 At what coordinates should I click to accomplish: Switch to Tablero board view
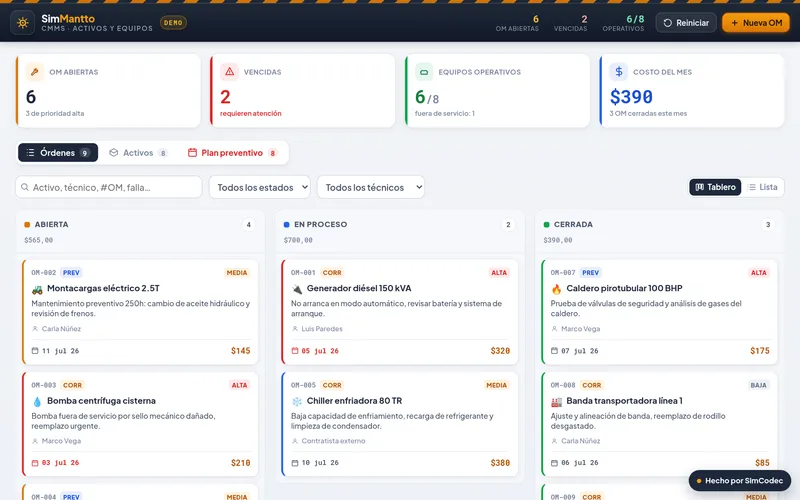(x=715, y=187)
